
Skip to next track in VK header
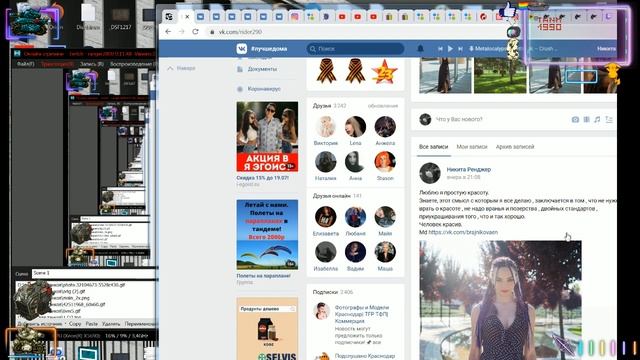point(460,49)
